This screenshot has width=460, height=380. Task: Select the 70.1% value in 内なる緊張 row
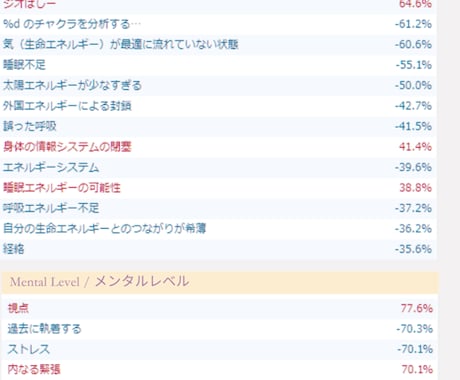[417, 369]
